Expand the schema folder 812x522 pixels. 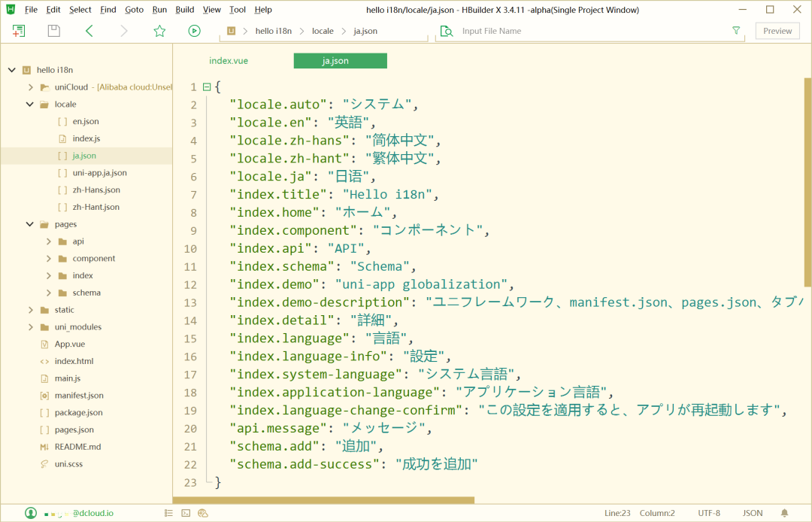pos(49,293)
